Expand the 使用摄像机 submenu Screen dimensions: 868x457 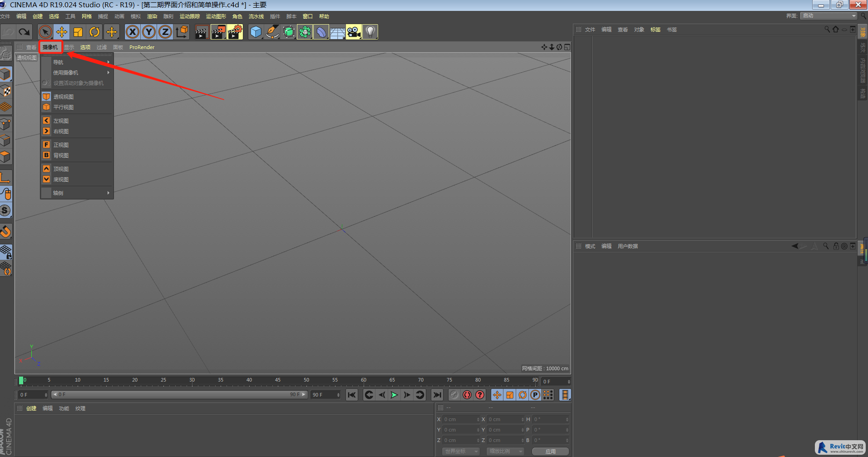[x=77, y=73]
